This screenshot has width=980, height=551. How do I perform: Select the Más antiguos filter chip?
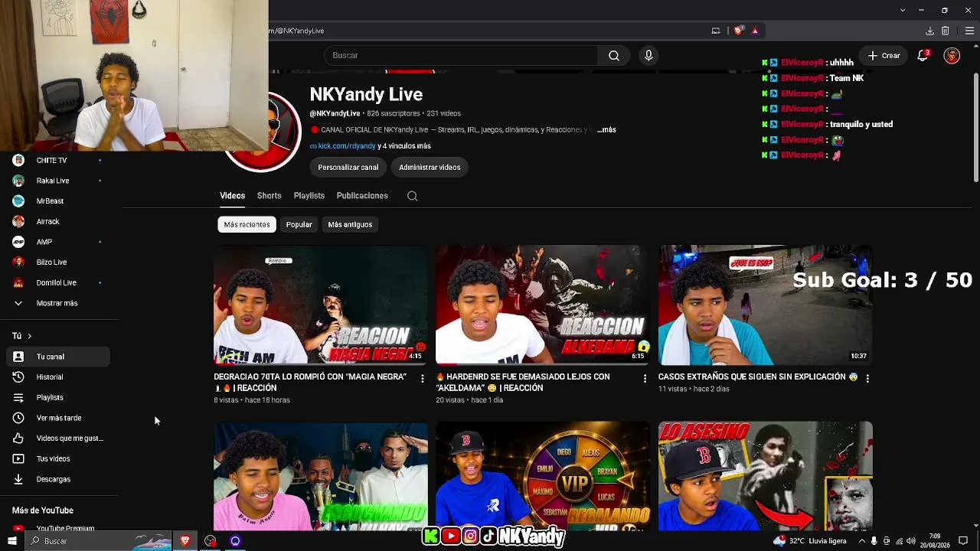pos(350,225)
